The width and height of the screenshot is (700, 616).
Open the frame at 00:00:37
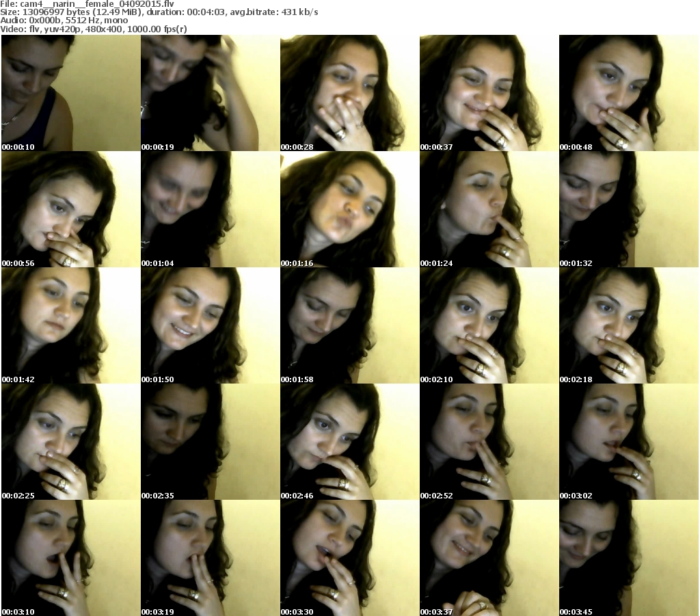coord(489,93)
